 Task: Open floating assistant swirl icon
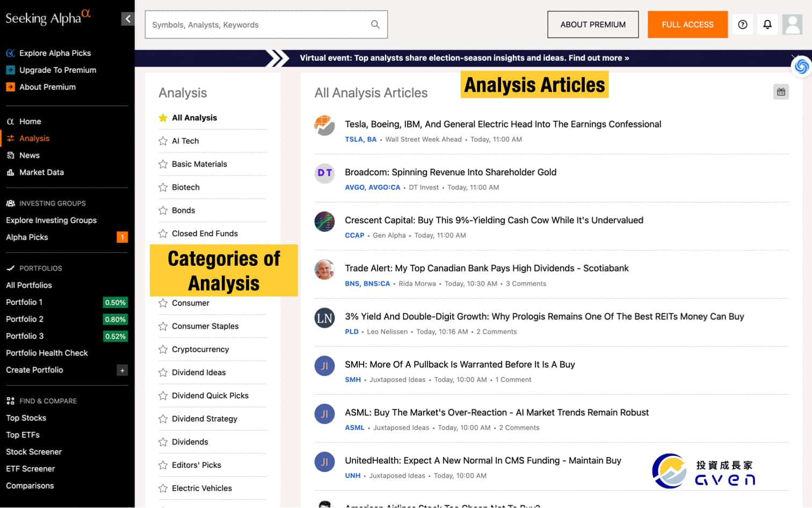click(x=802, y=66)
